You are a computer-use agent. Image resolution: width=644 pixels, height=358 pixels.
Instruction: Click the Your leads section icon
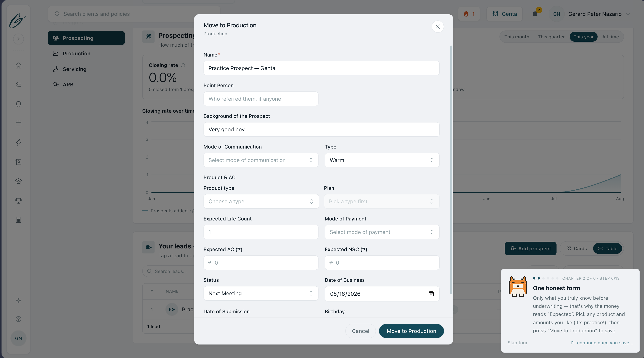coord(149,247)
